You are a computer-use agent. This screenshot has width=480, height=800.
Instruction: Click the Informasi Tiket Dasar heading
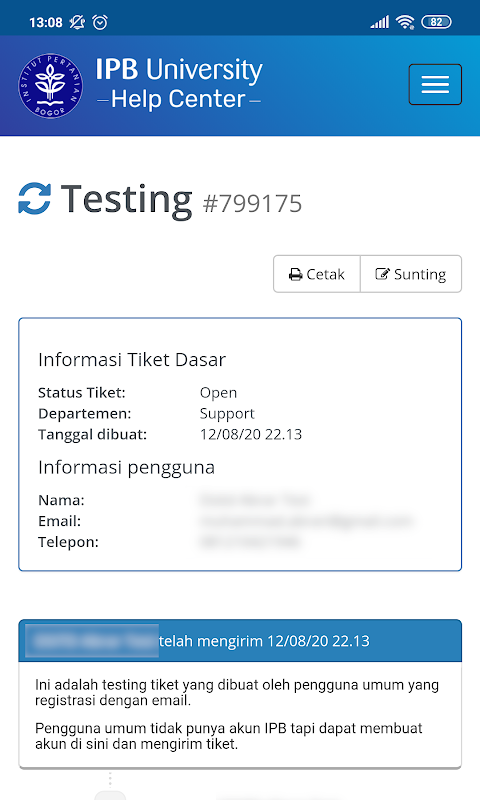point(132,360)
